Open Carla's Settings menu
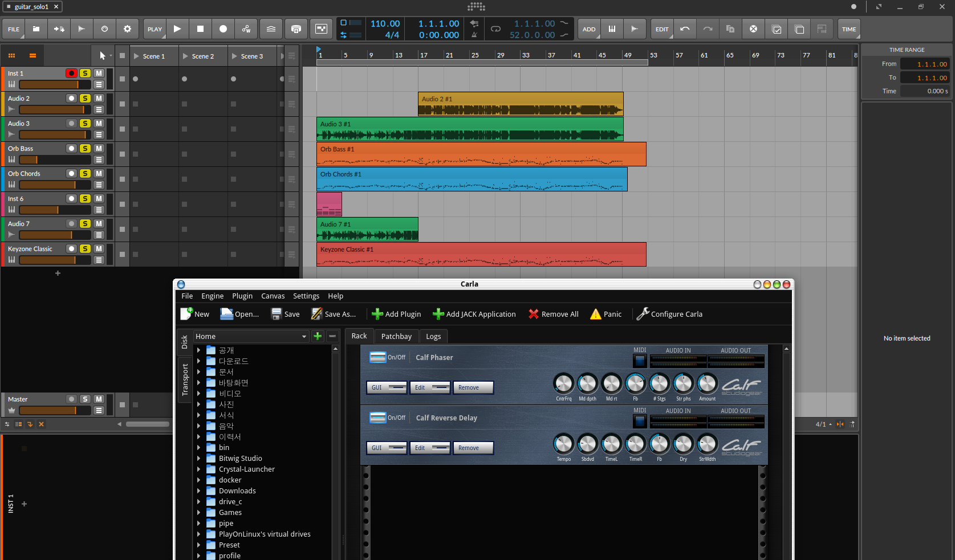955x560 pixels. (x=306, y=296)
